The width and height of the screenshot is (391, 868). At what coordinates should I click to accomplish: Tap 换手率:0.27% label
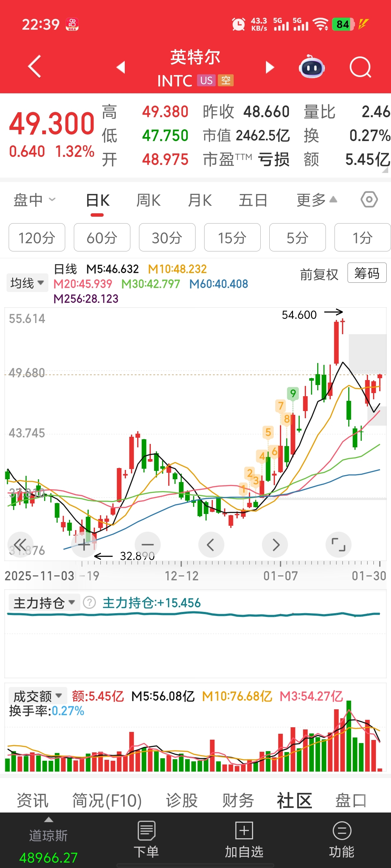tap(47, 711)
